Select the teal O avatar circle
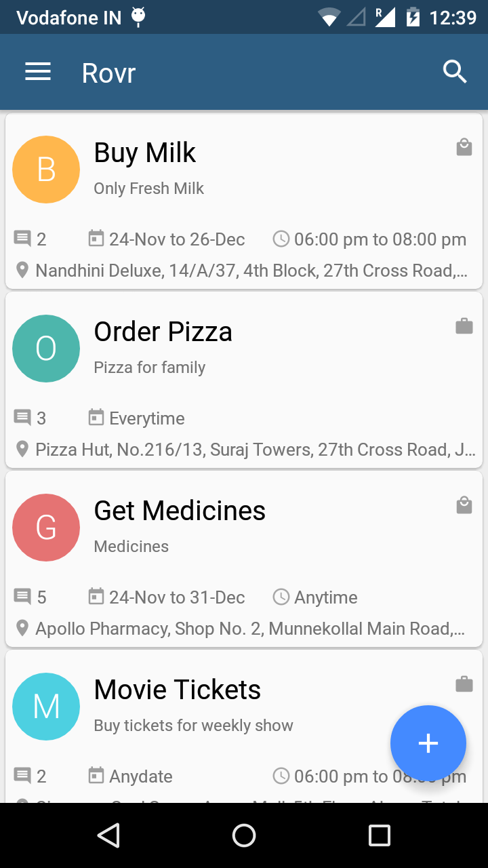Image resolution: width=488 pixels, height=868 pixels. pyautogui.click(x=46, y=349)
